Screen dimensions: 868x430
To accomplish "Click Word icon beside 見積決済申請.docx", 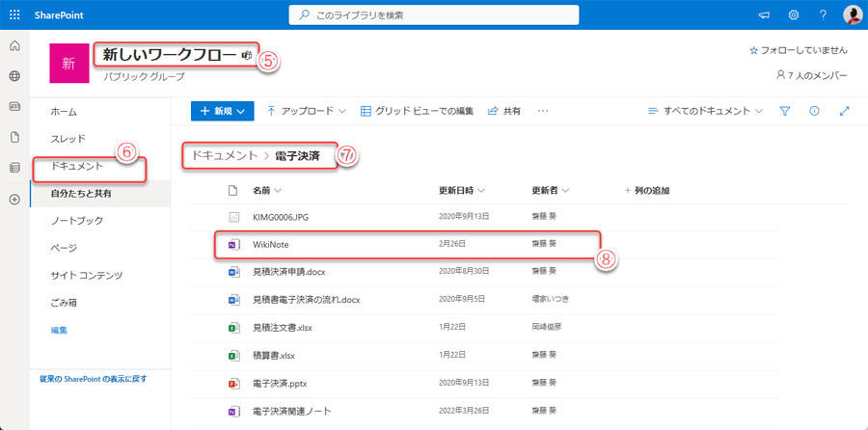I will tap(233, 272).
